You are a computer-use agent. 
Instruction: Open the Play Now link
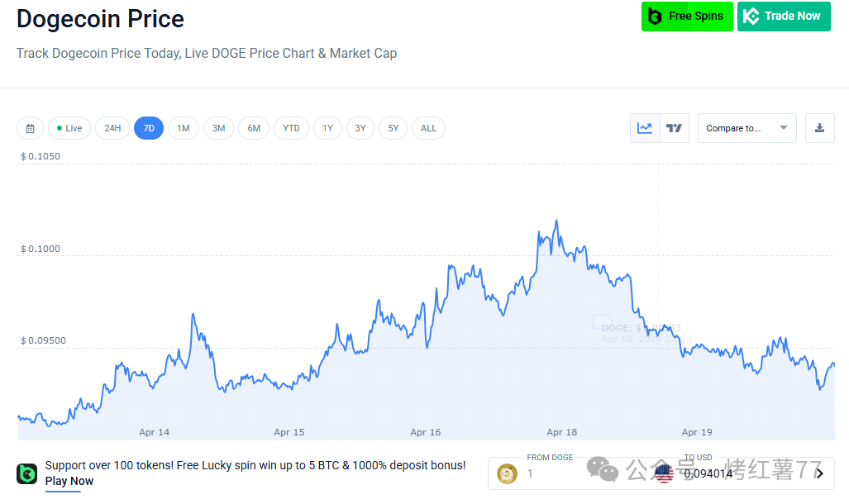click(x=69, y=481)
